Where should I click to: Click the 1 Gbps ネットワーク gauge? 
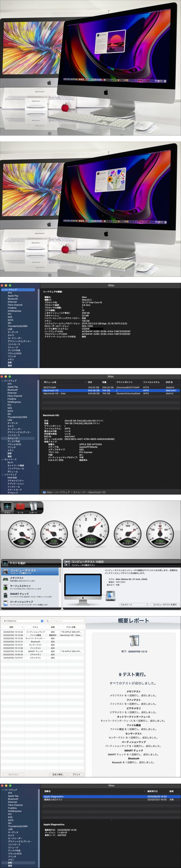pyautogui.click(x=127, y=534)
